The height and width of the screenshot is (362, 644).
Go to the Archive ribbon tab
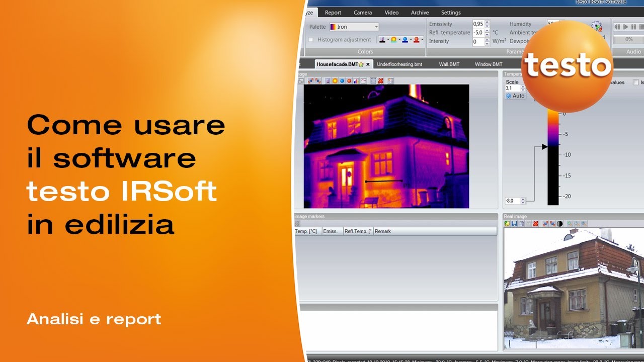(420, 13)
